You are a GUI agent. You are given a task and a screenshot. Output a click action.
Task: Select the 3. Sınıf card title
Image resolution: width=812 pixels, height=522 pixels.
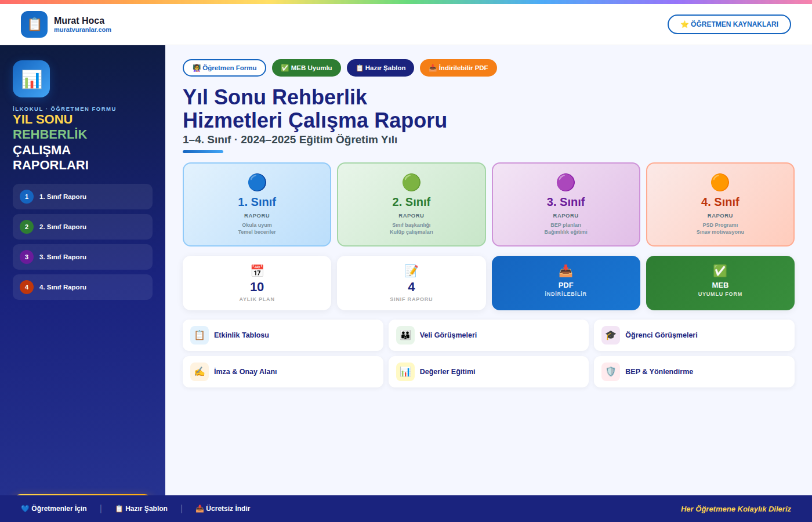(565, 202)
